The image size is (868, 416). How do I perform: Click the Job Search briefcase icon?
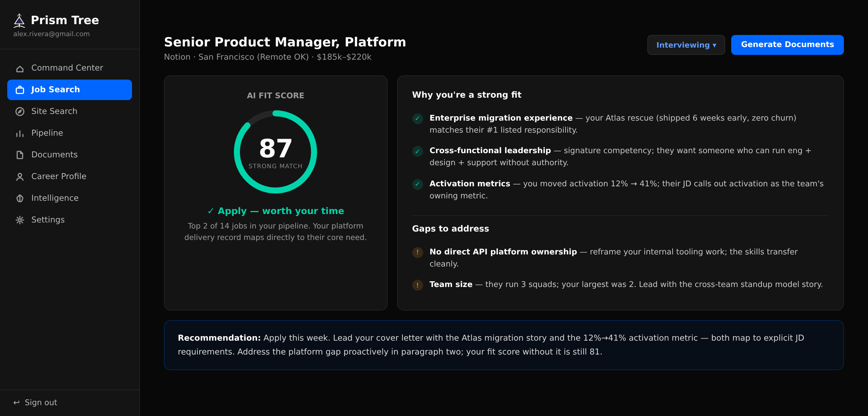20,90
